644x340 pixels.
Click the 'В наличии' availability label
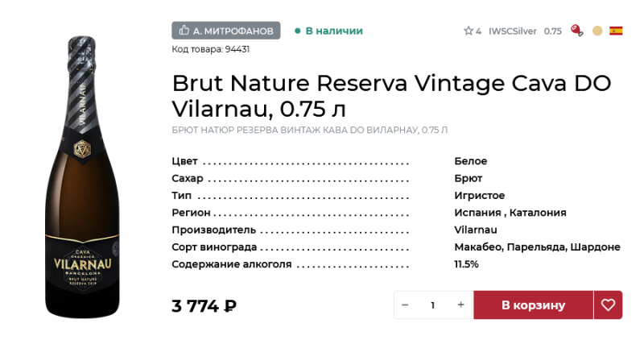(x=334, y=31)
